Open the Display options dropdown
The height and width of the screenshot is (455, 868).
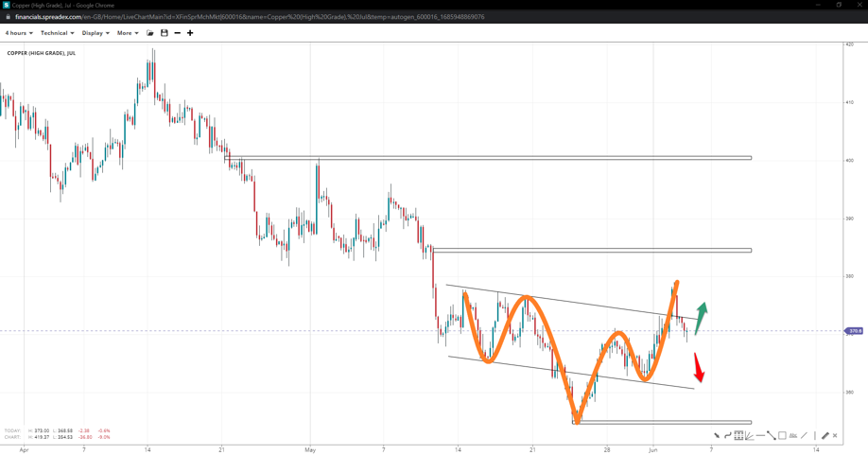(x=95, y=33)
